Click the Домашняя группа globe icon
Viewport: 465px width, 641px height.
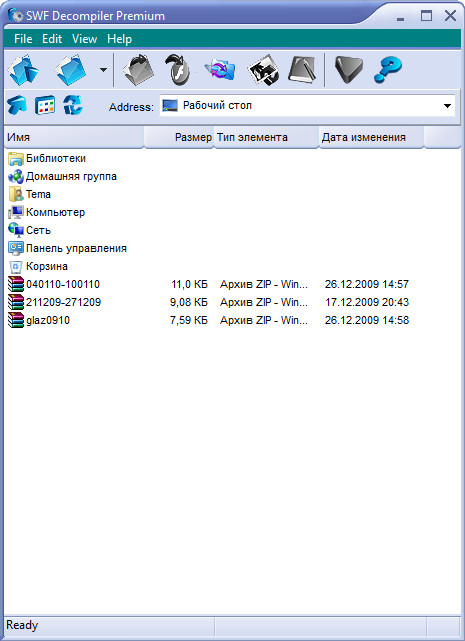tap(16, 176)
